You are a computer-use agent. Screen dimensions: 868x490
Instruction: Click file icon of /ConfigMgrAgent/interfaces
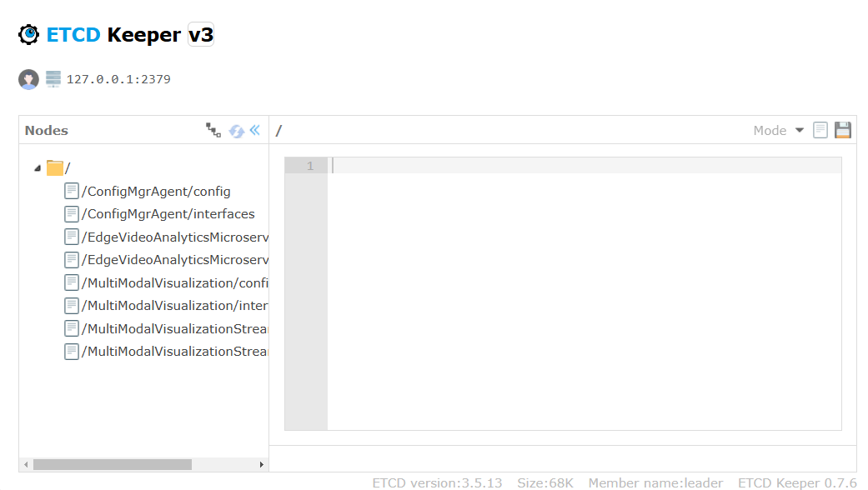(x=72, y=214)
